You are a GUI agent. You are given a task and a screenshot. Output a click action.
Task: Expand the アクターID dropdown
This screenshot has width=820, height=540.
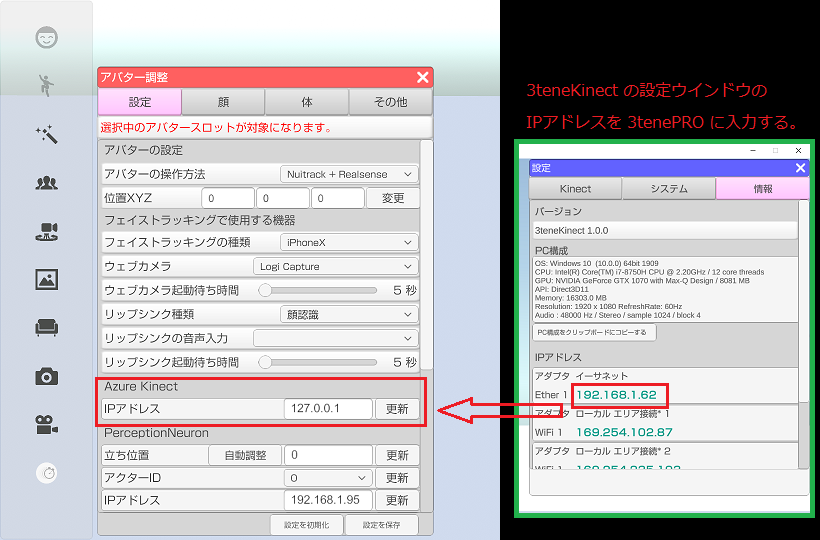point(328,478)
